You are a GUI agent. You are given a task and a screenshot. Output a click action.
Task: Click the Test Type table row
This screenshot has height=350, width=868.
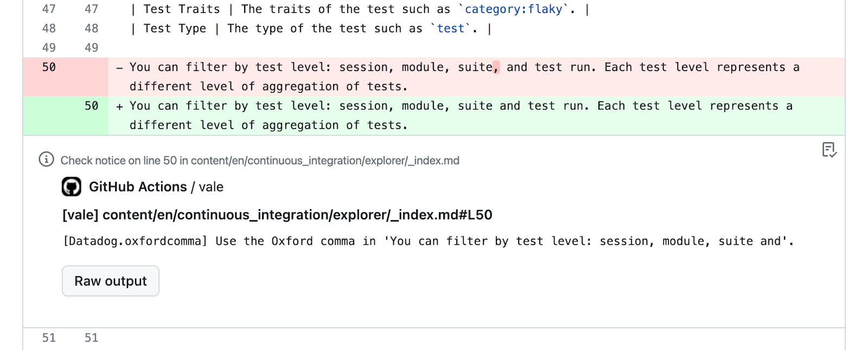(311, 29)
